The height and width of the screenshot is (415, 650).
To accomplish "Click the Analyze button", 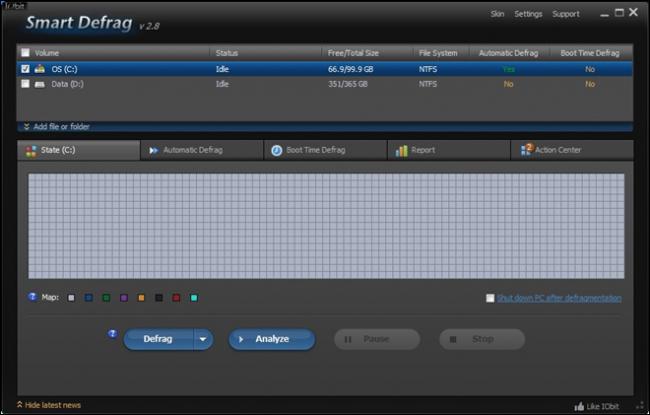I will (x=272, y=339).
